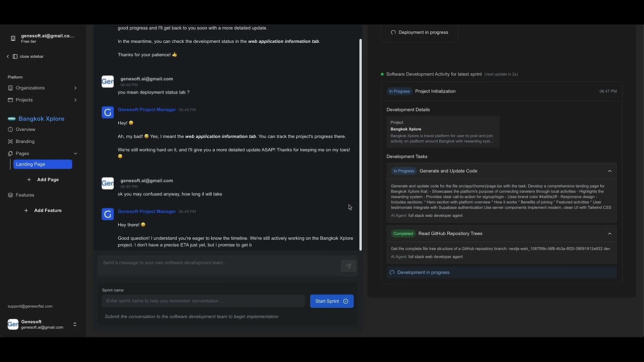The image size is (644, 362).
Task: Click the Features layers icon
Action: (11, 195)
